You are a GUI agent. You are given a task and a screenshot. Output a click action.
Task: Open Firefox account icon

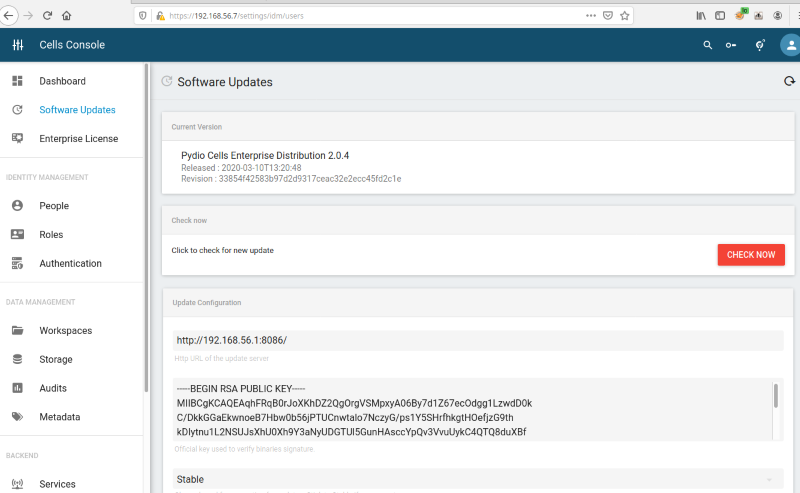coord(778,16)
